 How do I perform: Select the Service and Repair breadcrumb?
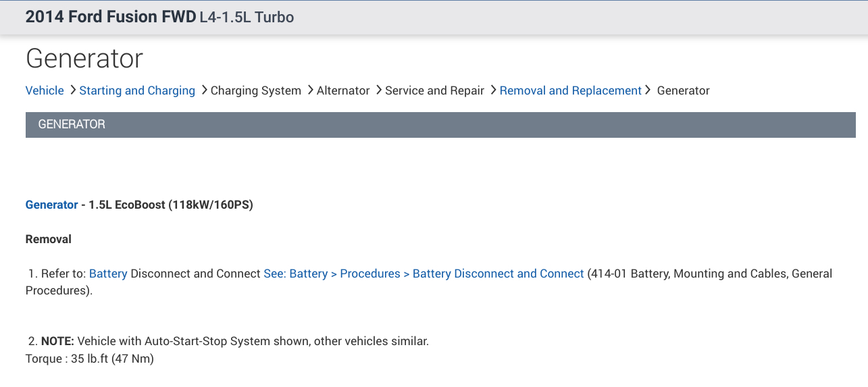[434, 91]
